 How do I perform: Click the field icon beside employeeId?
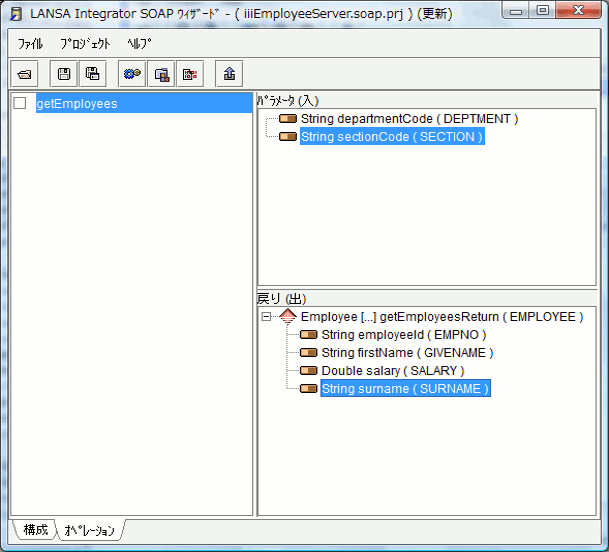tap(309, 334)
